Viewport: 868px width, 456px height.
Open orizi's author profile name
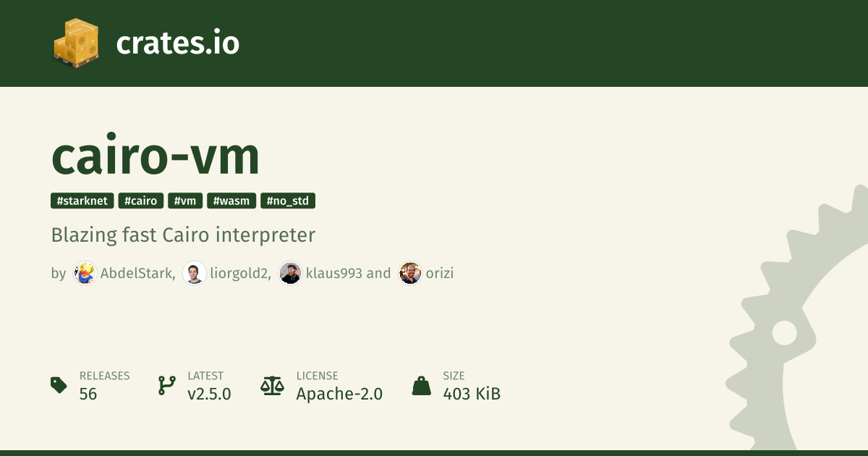pyautogui.click(x=440, y=273)
